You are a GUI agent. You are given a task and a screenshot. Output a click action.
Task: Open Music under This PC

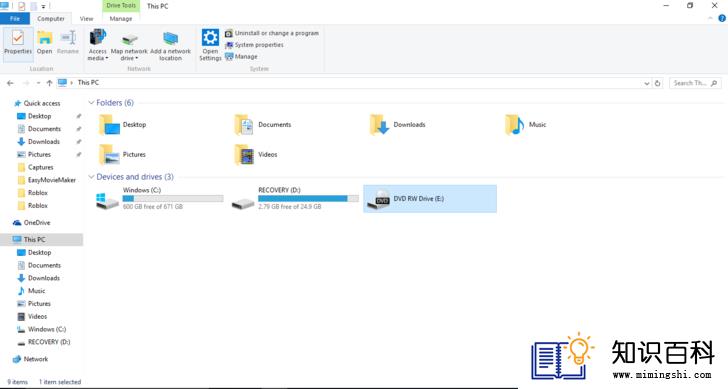point(36,291)
